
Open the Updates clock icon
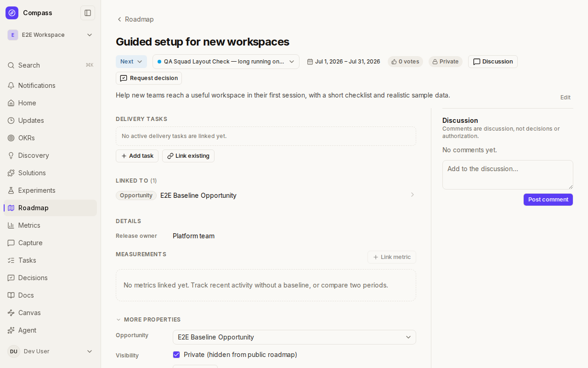(11, 121)
